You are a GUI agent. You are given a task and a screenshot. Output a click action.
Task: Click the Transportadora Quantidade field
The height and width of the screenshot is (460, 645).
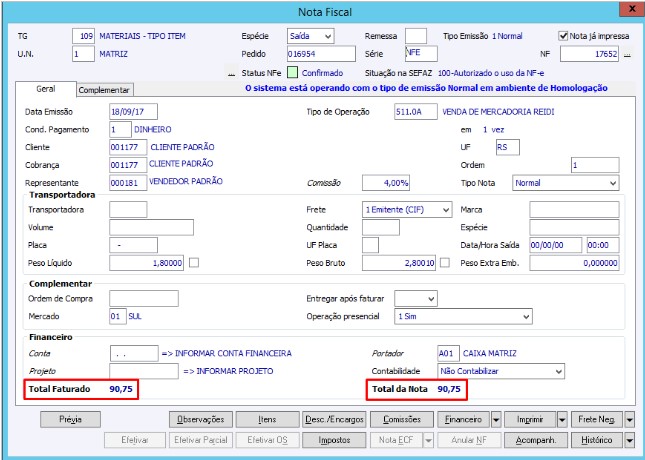tap(381, 227)
